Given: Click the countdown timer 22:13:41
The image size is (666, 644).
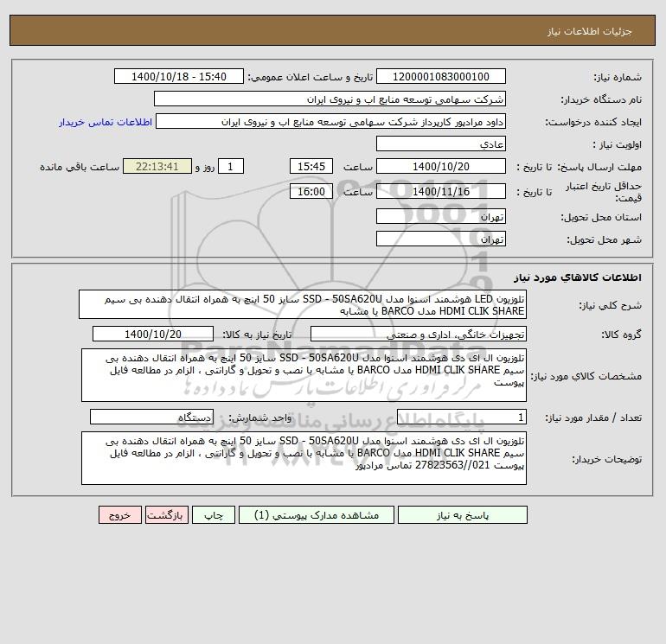Looking at the screenshot, I should [157, 167].
